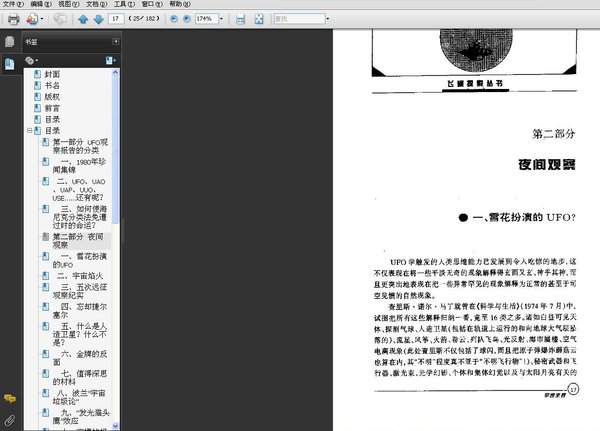Open the attachments paperclip panel icon
Image resolution: width=600 pixels, height=431 pixels.
[10, 420]
